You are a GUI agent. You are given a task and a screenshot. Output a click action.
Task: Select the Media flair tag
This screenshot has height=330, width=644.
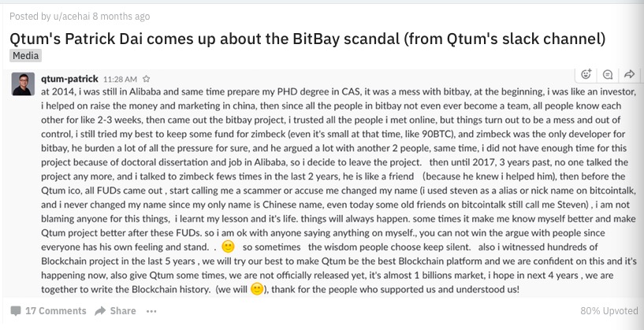[x=26, y=56]
